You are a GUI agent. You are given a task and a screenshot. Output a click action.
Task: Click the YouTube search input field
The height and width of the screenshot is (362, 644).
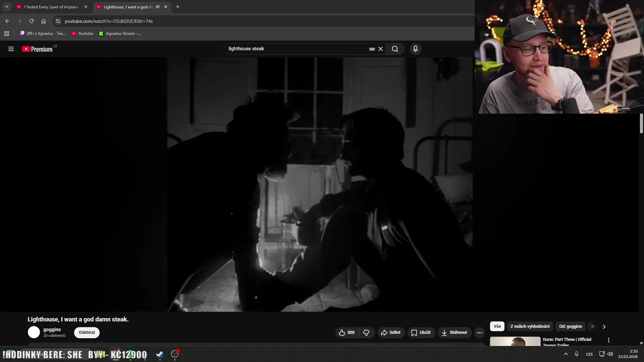(297, 49)
